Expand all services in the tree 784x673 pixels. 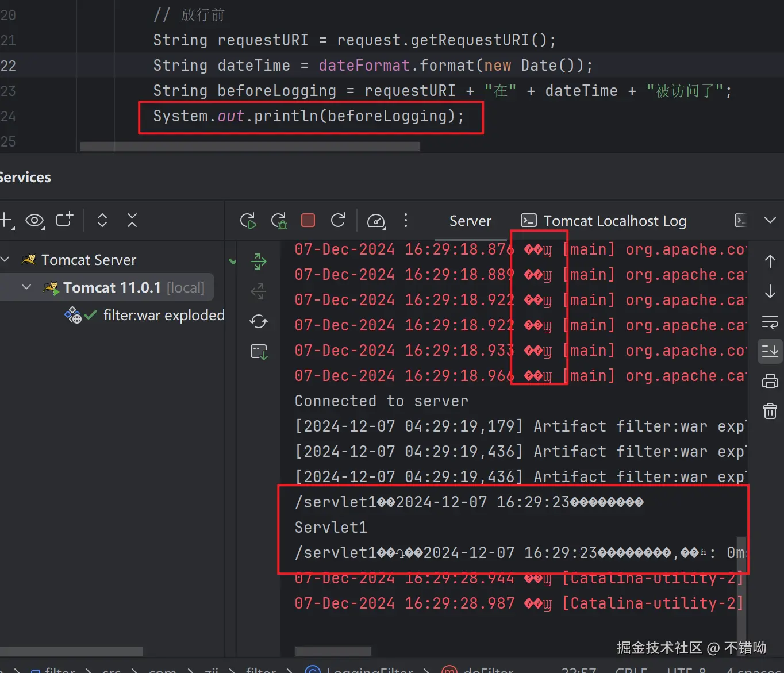102,220
